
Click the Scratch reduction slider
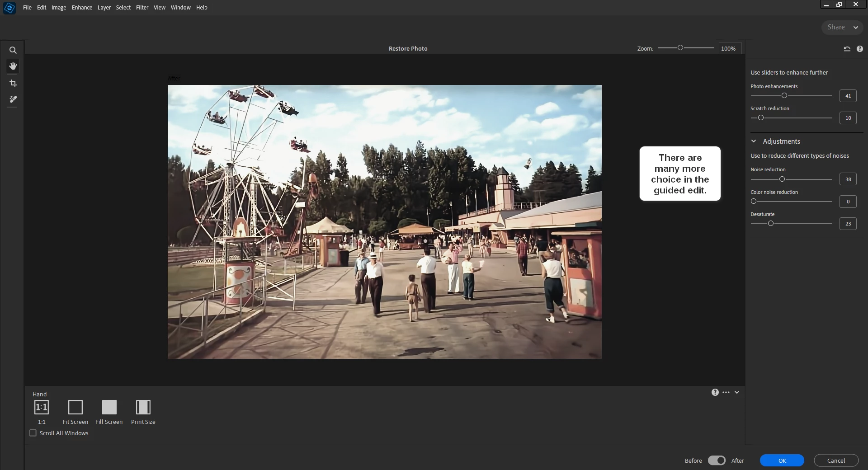point(791,118)
